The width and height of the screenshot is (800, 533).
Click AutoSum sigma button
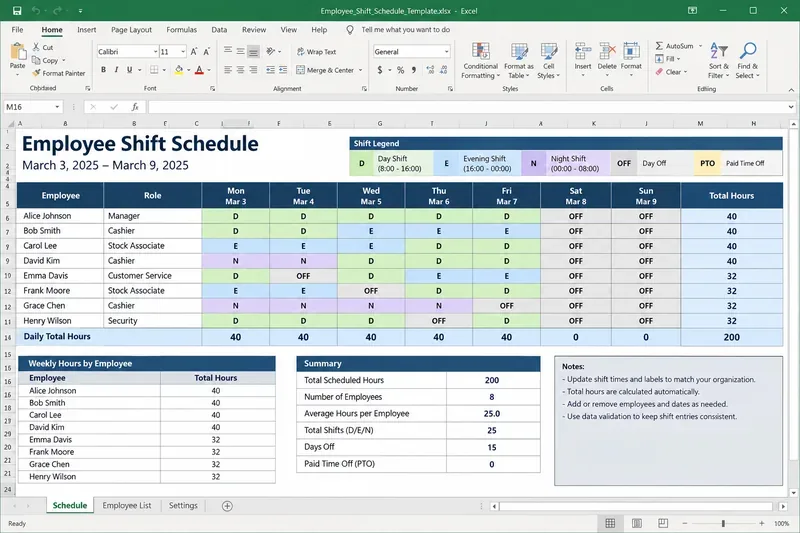pos(674,46)
